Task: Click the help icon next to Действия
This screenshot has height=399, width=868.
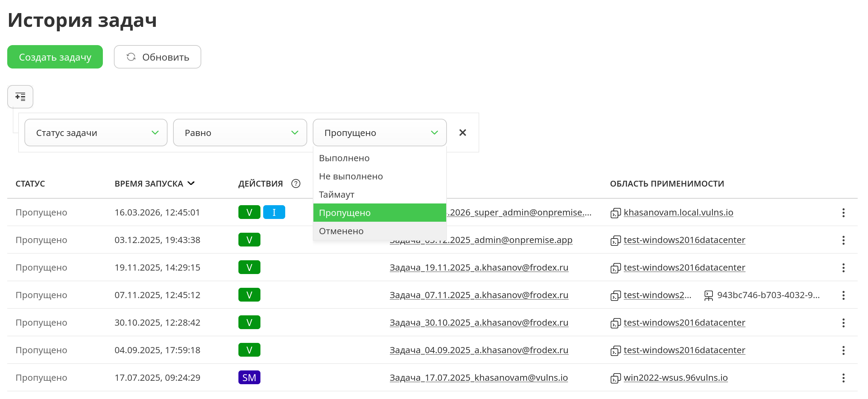Action: [x=296, y=183]
